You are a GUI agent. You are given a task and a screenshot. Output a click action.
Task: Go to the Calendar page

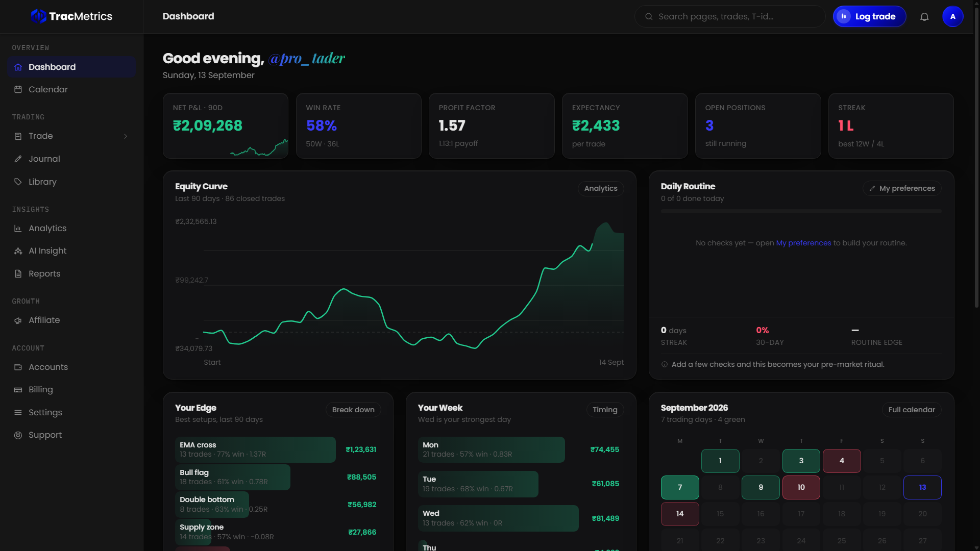[x=71, y=89]
